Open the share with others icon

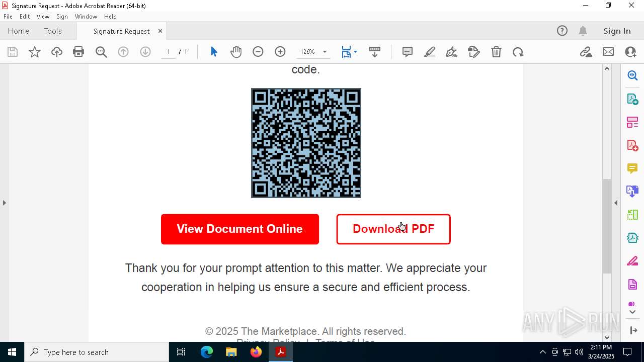click(x=630, y=52)
